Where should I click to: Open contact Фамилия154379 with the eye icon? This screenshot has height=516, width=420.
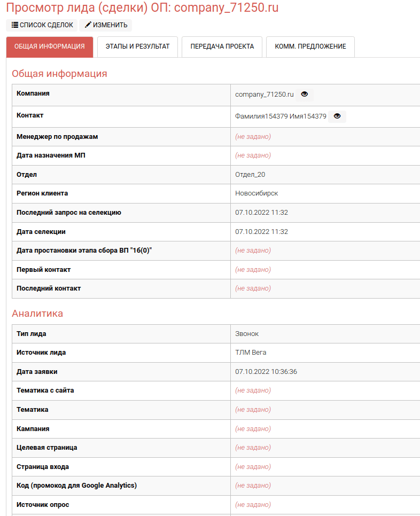tap(337, 116)
